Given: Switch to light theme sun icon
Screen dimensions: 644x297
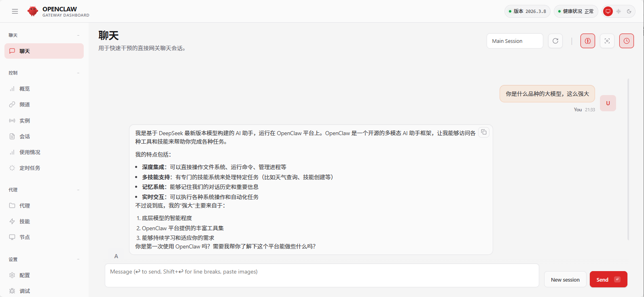Looking at the screenshot, I should (619, 11).
